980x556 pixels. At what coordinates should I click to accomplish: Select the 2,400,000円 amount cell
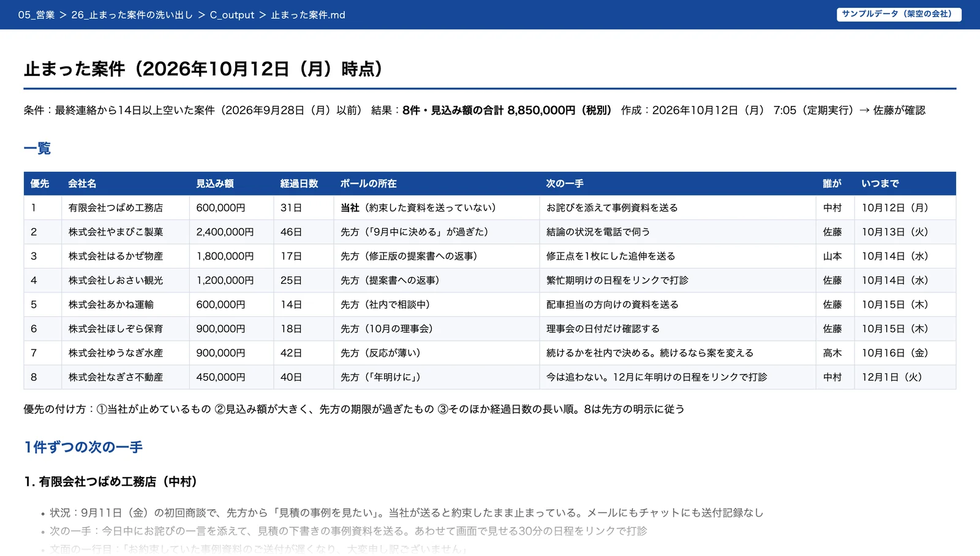[x=231, y=232]
